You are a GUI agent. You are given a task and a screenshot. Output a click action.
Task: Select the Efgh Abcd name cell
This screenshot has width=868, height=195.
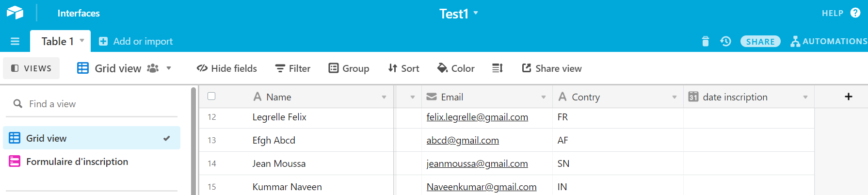321,140
